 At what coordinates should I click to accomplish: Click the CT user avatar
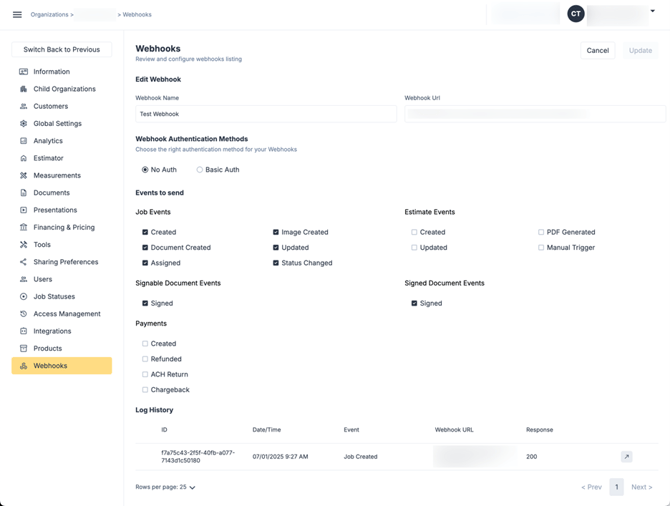(x=575, y=14)
